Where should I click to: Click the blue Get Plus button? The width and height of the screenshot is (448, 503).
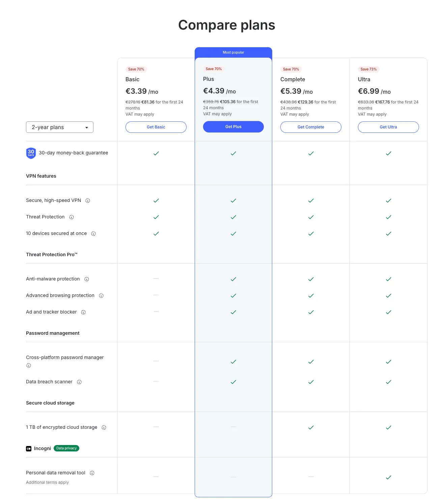pyautogui.click(x=233, y=127)
